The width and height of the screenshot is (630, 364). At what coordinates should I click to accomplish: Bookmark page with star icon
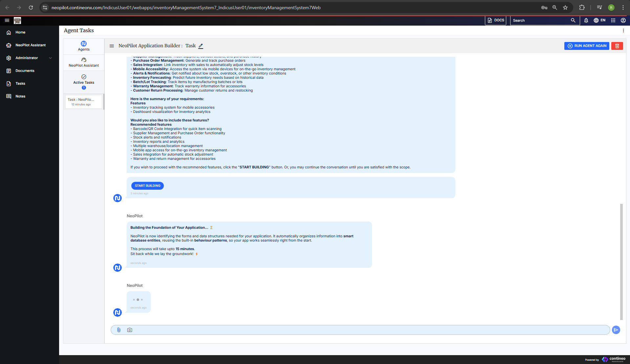pyautogui.click(x=565, y=8)
